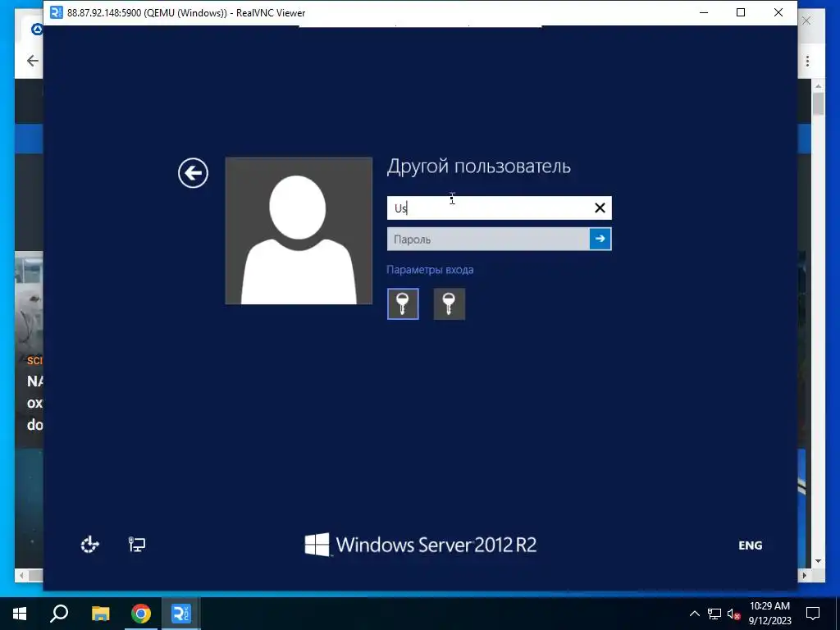Click the Другой пользователь heading

coord(478,166)
